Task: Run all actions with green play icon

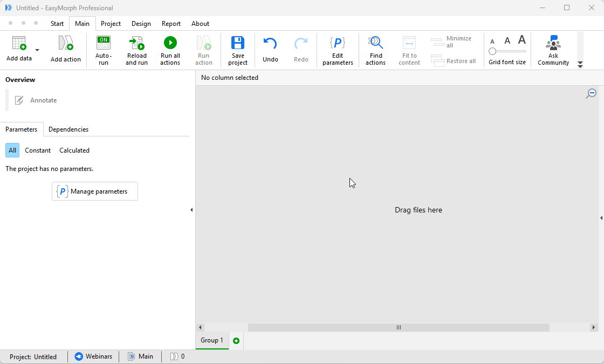Action: (x=170, y=43)
